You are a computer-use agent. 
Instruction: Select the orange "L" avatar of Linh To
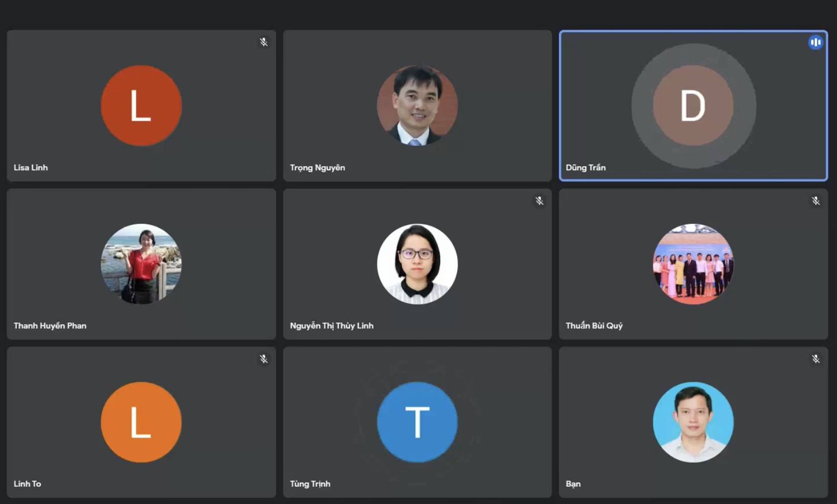tap(141, 422)
